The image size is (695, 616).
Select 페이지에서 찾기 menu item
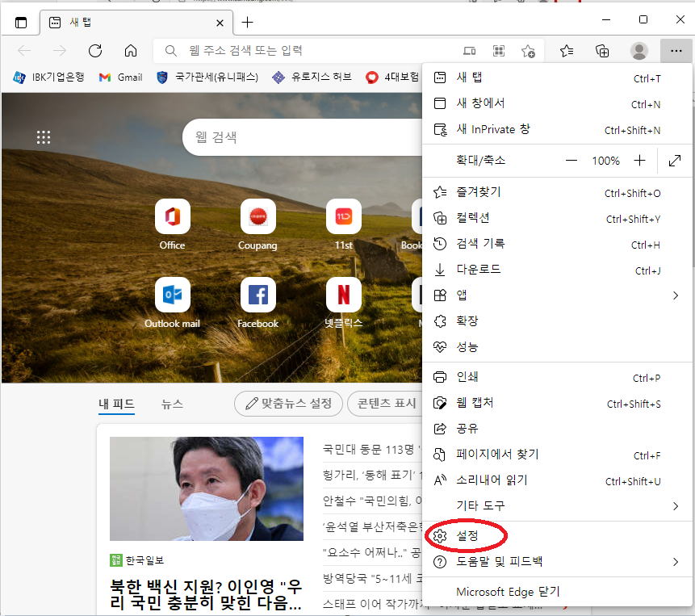(557, 455)
